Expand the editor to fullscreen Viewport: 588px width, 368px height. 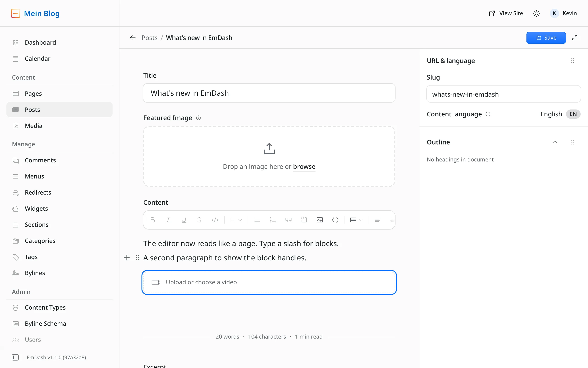tap(575, 38)
